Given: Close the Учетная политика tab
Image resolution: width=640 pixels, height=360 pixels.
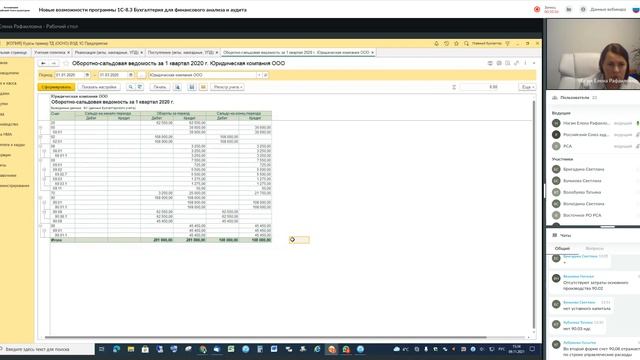Looking at the screenshot, I should point(69,52).
